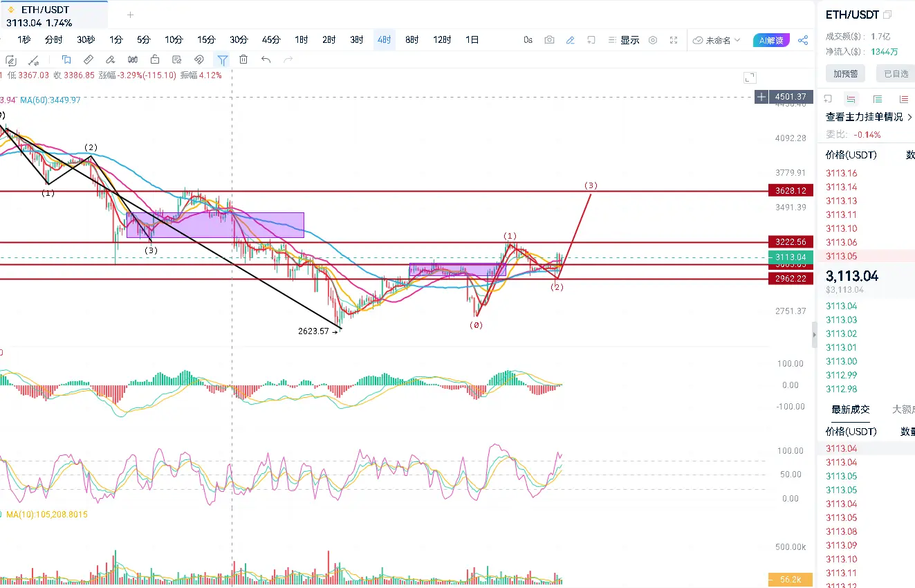Click the pop-out window icon in chart toolbar
The image size is (915, 588).
(x=591, y=40)
